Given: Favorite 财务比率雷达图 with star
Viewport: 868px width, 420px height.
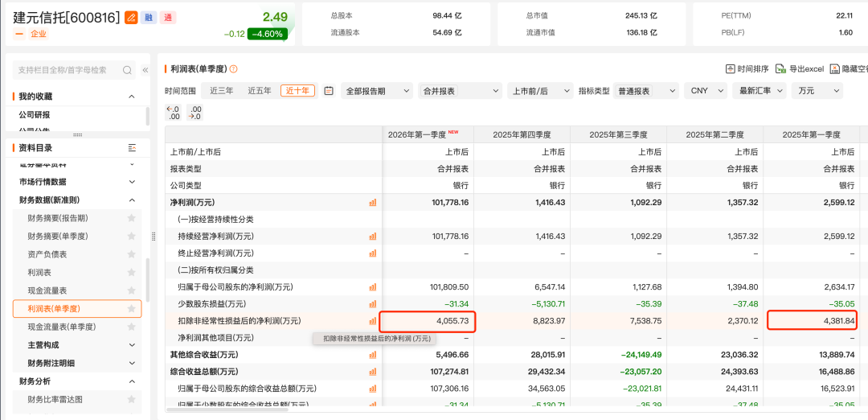Looking at the screenshot, I should pos(131,400).
